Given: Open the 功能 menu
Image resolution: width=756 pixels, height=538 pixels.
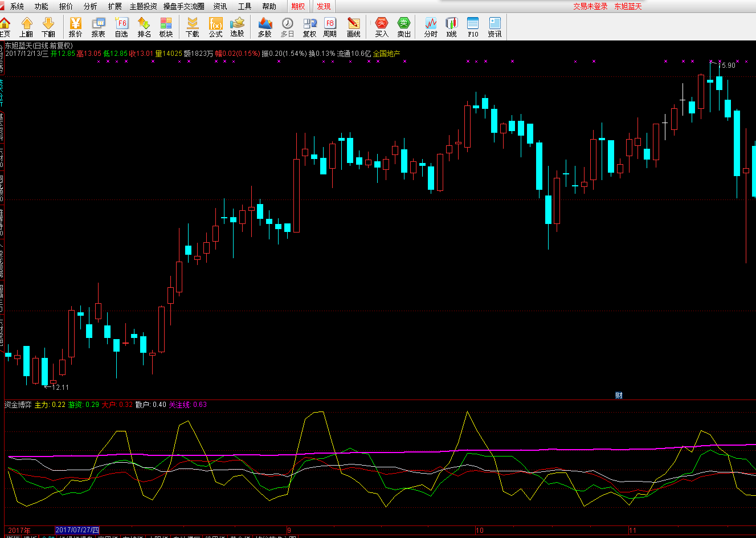Looking at the screenshot, I should click(41, 6).
